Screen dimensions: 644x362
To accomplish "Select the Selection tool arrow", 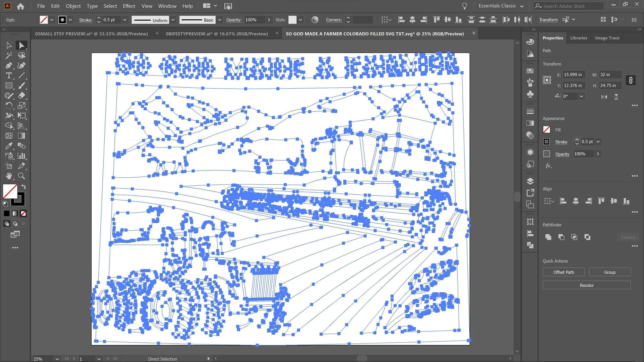I will click(x=9, y=46).
